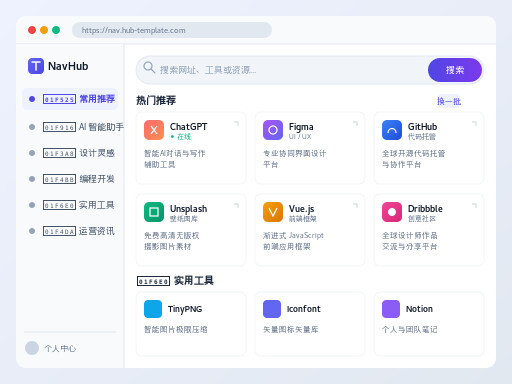Screen dimensions: 512x384
Task: Click the emoji icon beside 编程开发
Action: pos(59,179)
